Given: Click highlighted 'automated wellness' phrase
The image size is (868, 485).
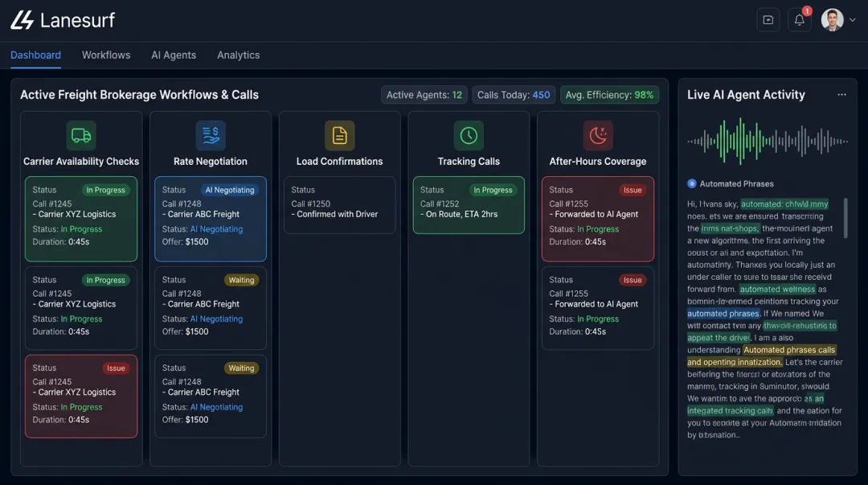Looking at the screenshot, I should (777, 290).
